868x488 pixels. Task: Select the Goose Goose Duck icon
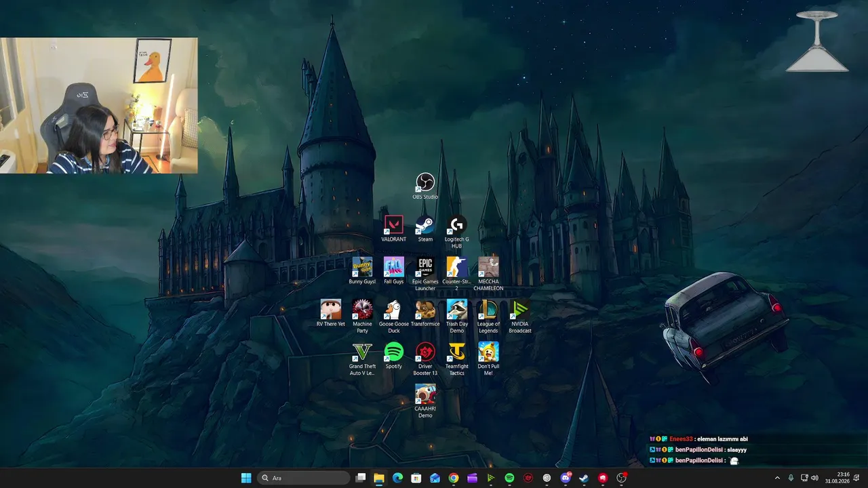click(393, 317)
